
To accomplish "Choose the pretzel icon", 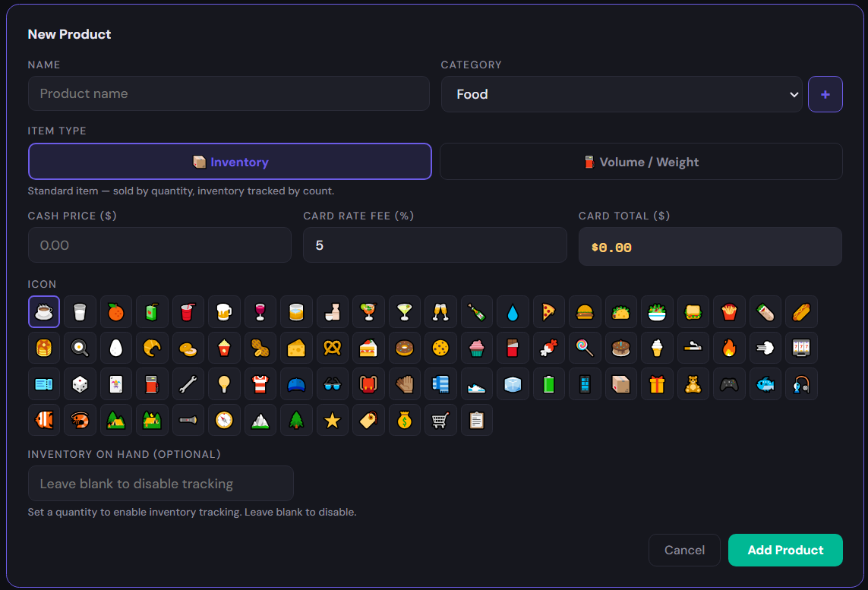I will point(332,348).
